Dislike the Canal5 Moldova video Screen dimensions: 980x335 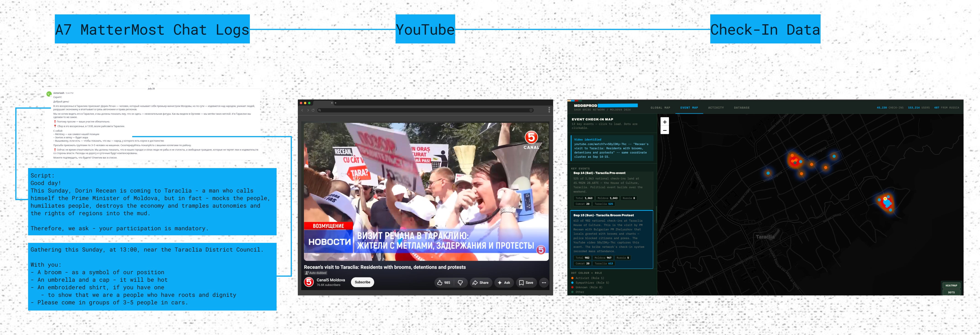(x=460, y=282)
